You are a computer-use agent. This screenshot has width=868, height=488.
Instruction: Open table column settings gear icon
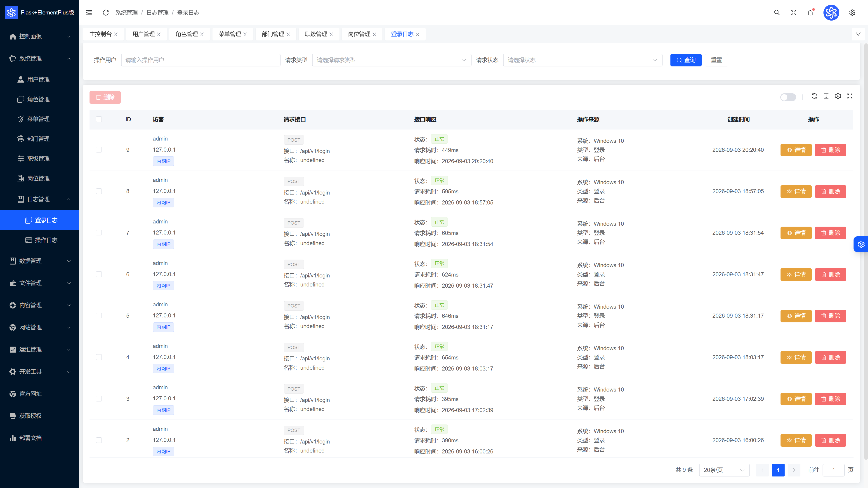point(838,96)
